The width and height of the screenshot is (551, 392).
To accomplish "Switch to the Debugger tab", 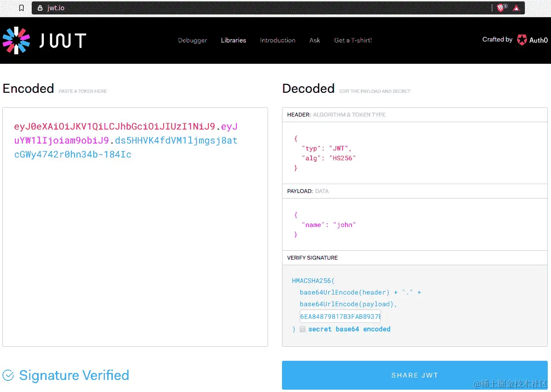I will [193, 40].
